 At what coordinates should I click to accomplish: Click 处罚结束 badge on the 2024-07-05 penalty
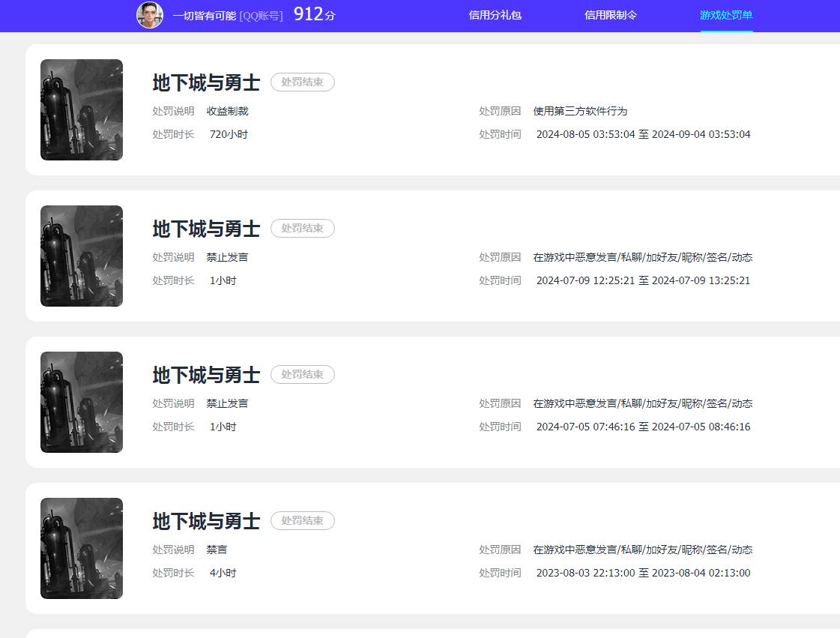(x=302, y=375)
